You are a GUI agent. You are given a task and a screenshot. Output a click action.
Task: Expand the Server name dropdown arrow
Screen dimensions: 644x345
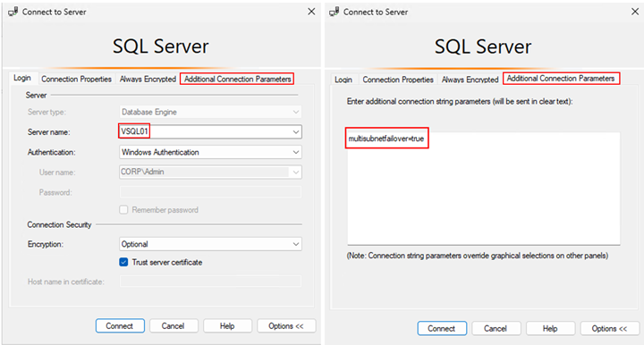[296, 132]
